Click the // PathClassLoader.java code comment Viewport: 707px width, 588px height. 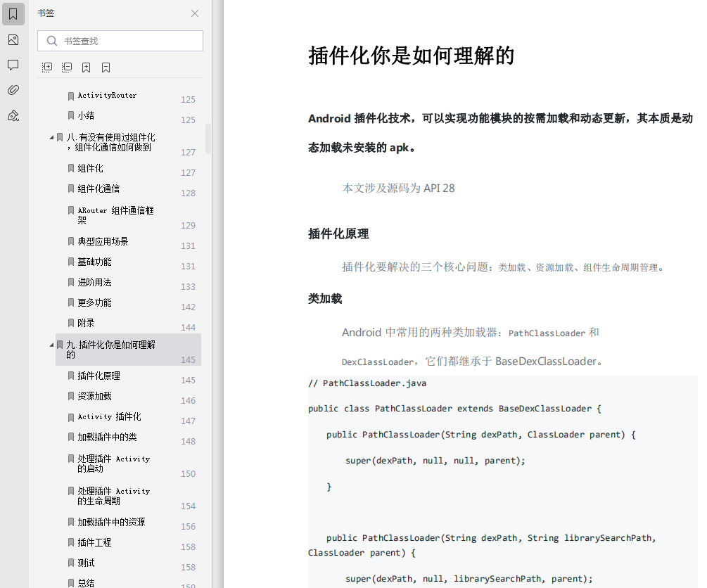click(x=367, y=383)
